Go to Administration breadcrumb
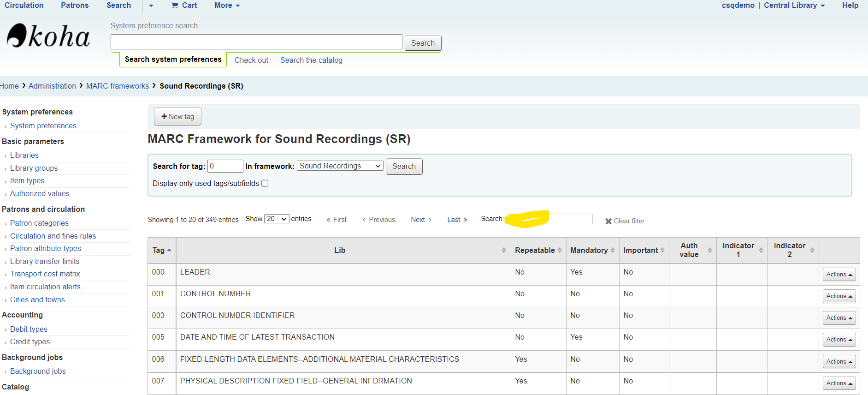The width and height of the screenshot is (868, 395). (52, 86)
